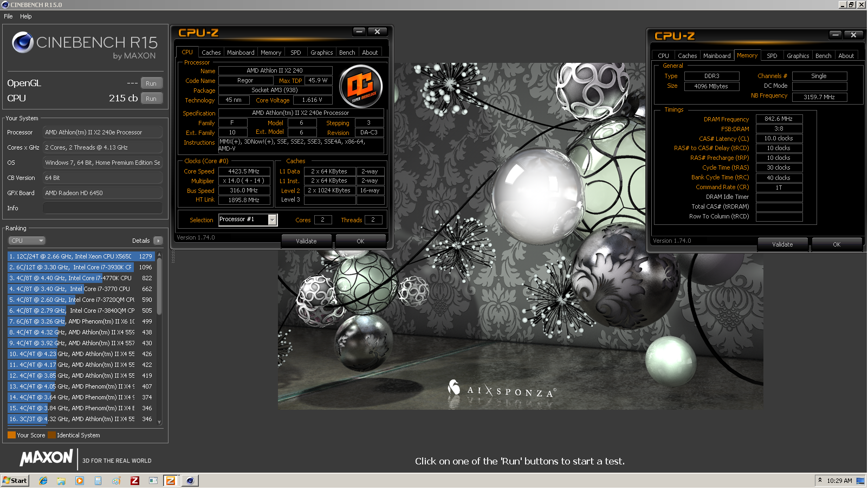Switch to Caches tab in left CPU-Z
Image resolution: width=868 pixels, height=491 pixels.
(x=211, y=53)
